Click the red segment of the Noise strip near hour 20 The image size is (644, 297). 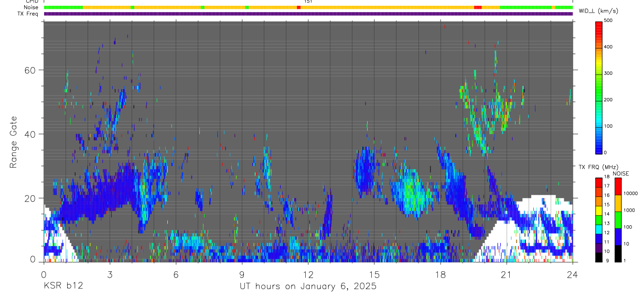pos(478,7)
